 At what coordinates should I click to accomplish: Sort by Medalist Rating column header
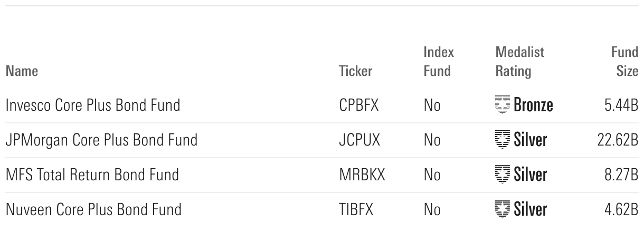[519, 61]
